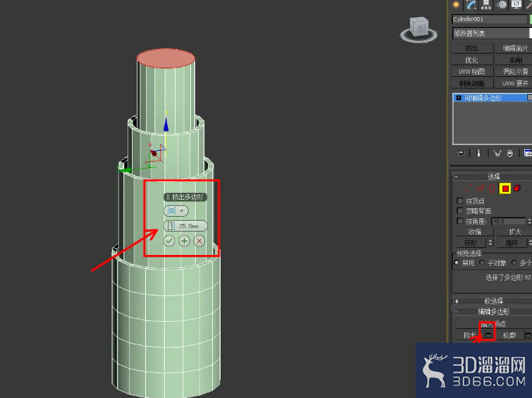Enable the 按角度 checkbox
Viewport: 532px width, 398px height.
(x=460, y=221)
